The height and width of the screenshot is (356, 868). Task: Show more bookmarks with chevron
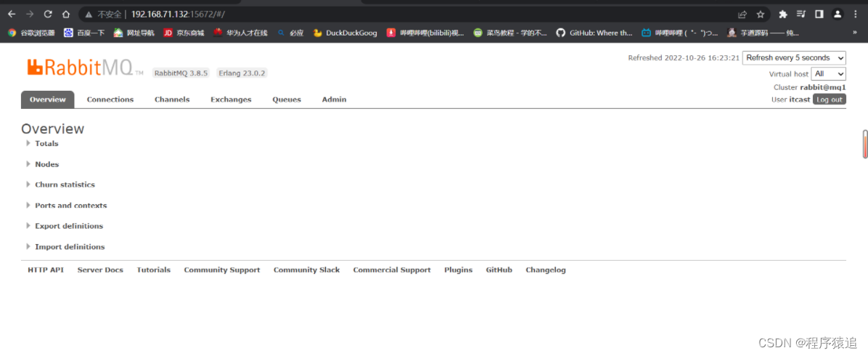(855, 33)
